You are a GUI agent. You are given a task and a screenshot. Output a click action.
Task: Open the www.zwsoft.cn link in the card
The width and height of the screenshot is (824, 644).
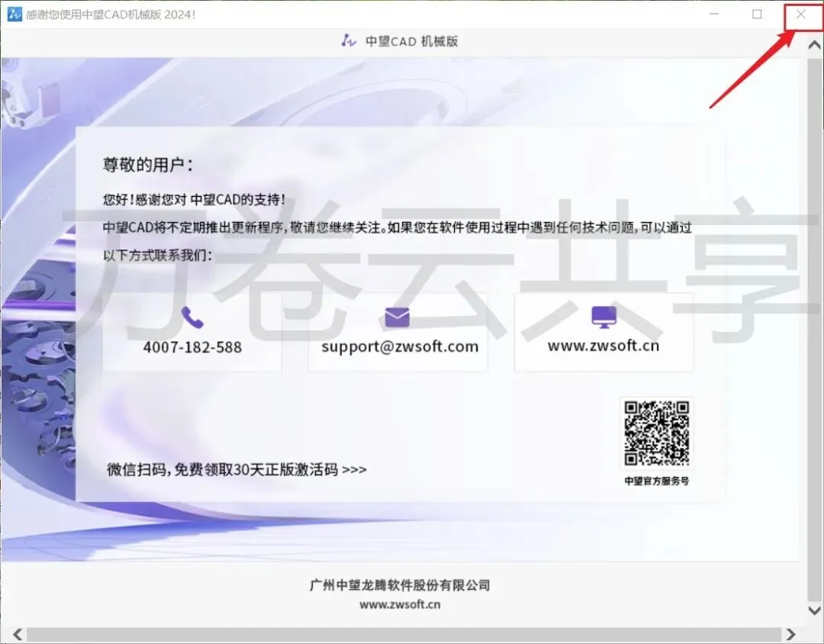point(604,346)
